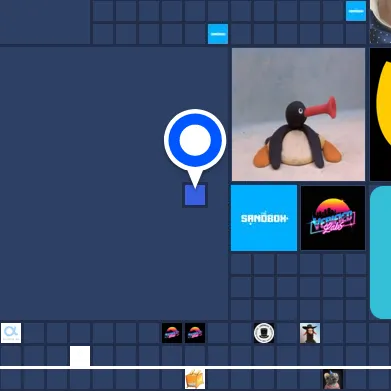391x391 pixels.
Task: Open the light blue Sandbox logo tile
Action: [x=264, y=218]
